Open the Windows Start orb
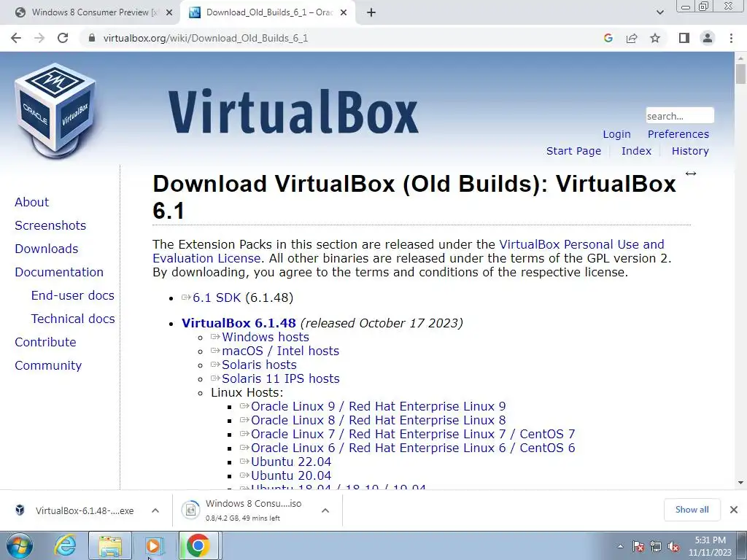This screenshot has height=560, width=747. [20, 545]
